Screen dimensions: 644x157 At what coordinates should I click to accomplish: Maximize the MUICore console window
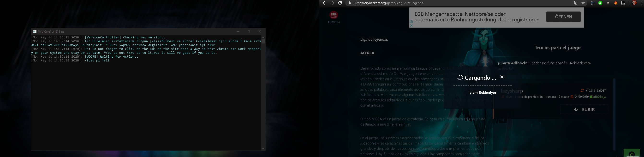249,31
